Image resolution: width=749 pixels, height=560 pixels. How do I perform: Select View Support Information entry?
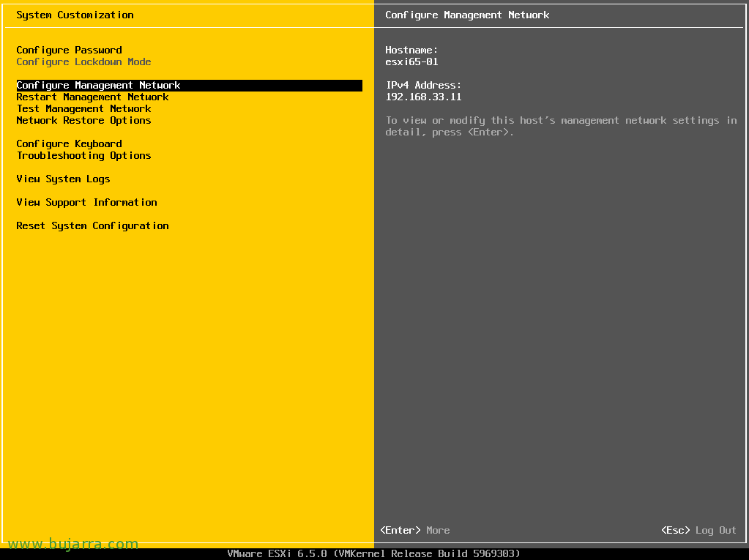86,203
